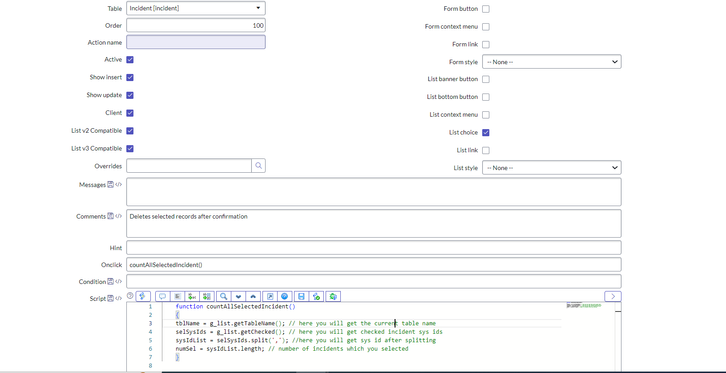Tick the List banner button checkbox
The image size is (726, 373).
486,79
